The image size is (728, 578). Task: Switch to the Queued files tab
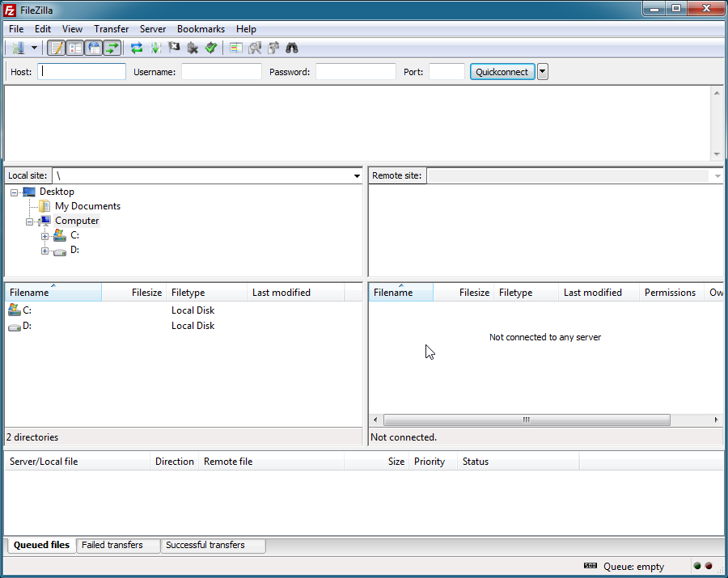point(41,545)
